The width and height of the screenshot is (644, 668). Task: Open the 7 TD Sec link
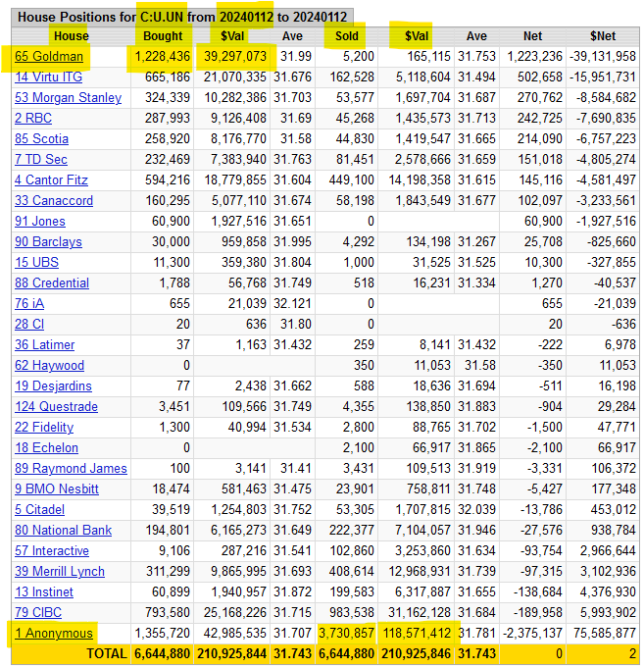pyautogui.click(x=41, y=159)
